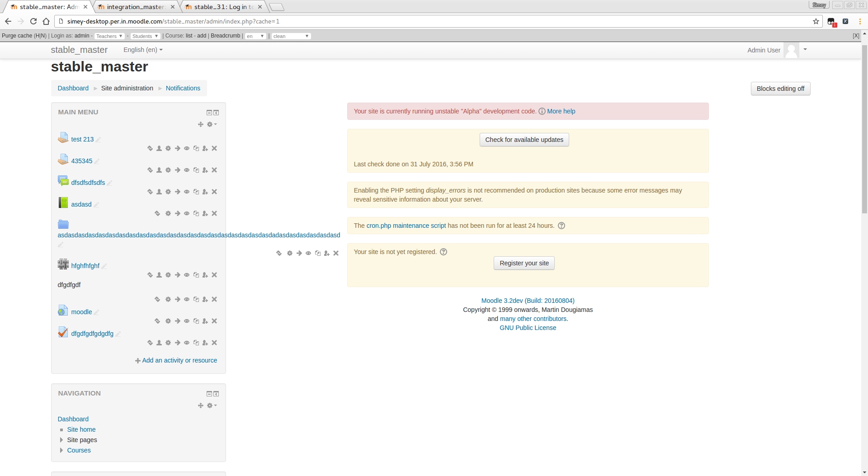Open English (en) language menu
This screenshot has height=476, width=868.
(143, 50)
